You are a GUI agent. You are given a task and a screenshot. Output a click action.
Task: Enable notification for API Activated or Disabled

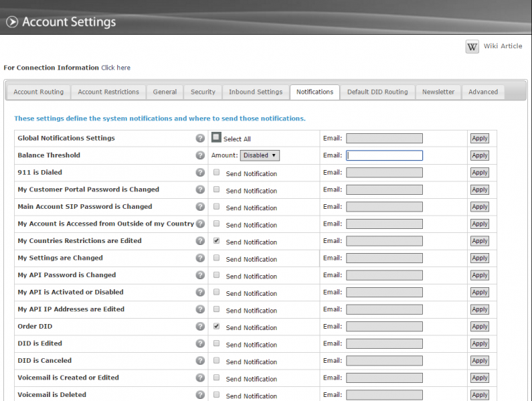click(216, 292)
